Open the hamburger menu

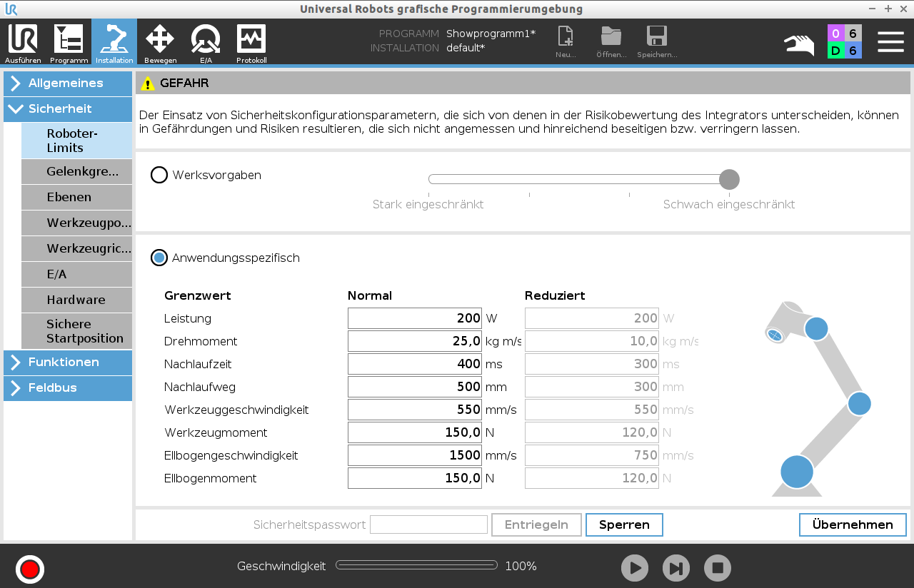[890, 41]
